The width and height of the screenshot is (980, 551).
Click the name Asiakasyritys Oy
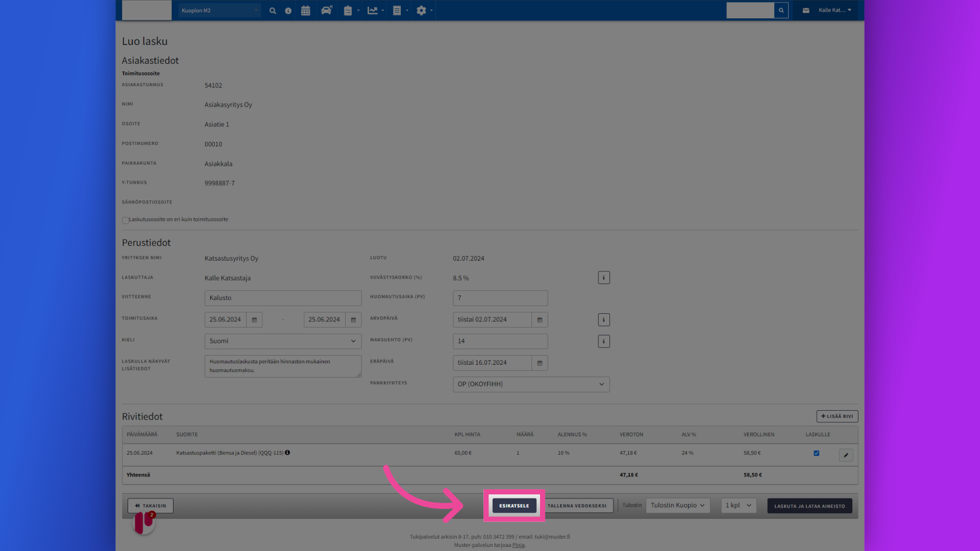point(228,105)
